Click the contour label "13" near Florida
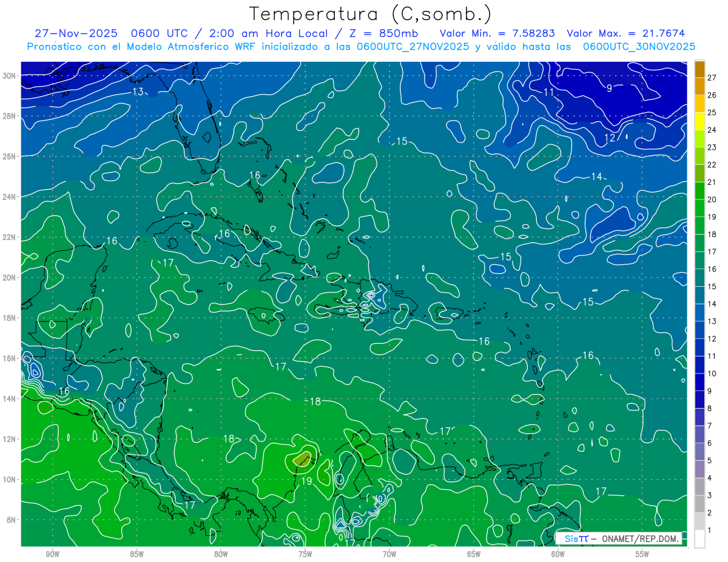Viewport: 728px width, 562px height. [138, 92]
